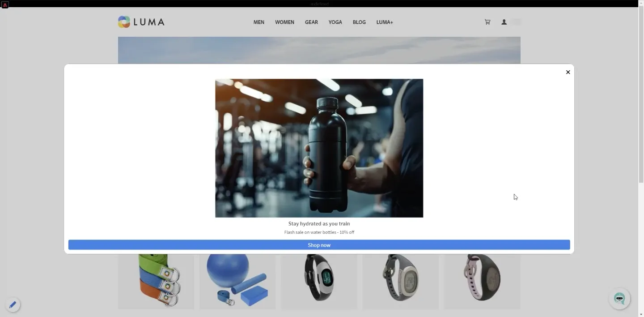644x317 pixels.
Task: Open the shopping cart icon
Action: tap(487, 22)
